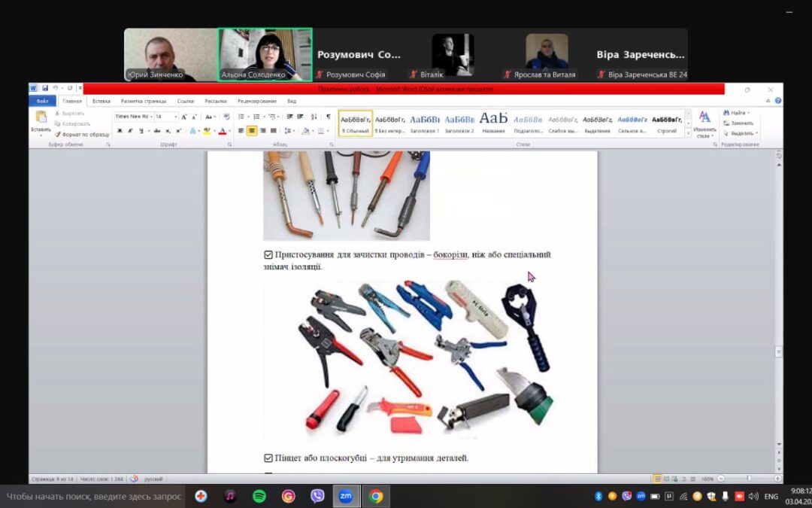
Task: Open Spotify from the Windows taskbar
Action: point(259,496)
